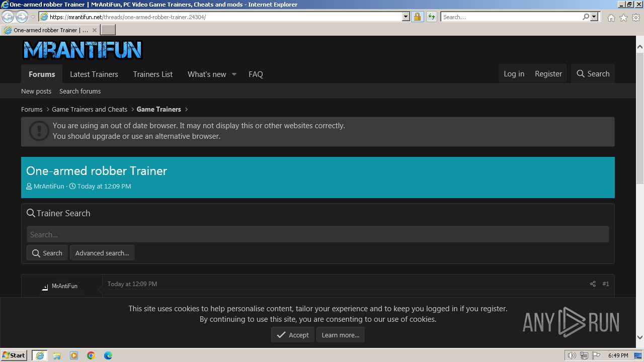
Task: Click in the browser URL address field
Action: tap(225, 17)
